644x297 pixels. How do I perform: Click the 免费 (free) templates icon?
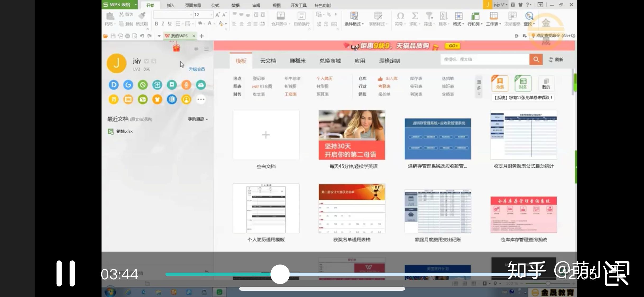point(500,83)
